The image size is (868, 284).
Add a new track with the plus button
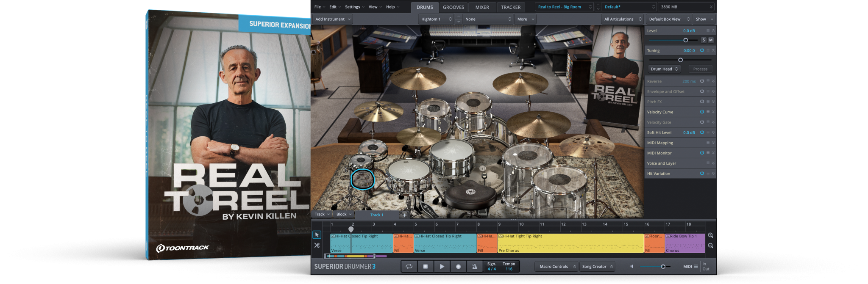click(x=404, y=215)
